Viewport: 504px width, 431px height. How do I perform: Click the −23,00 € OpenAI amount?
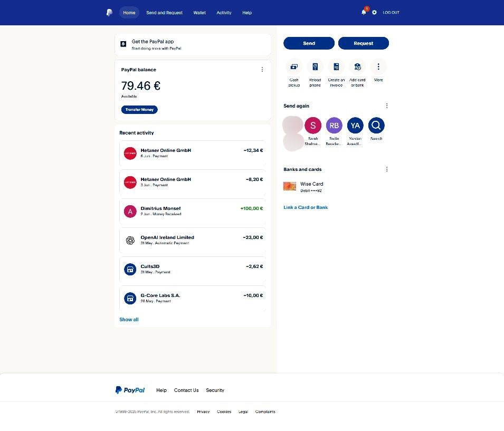coord(253,237)
